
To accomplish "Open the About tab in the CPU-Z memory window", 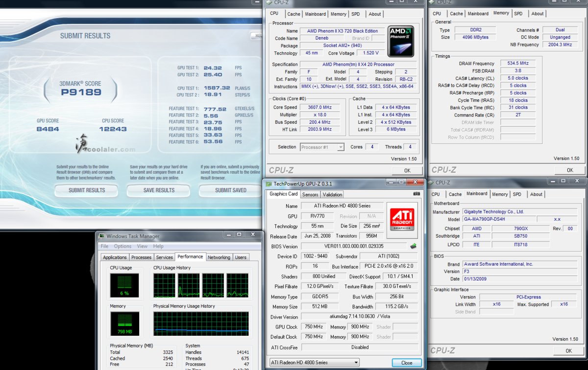I will (538, 14).
